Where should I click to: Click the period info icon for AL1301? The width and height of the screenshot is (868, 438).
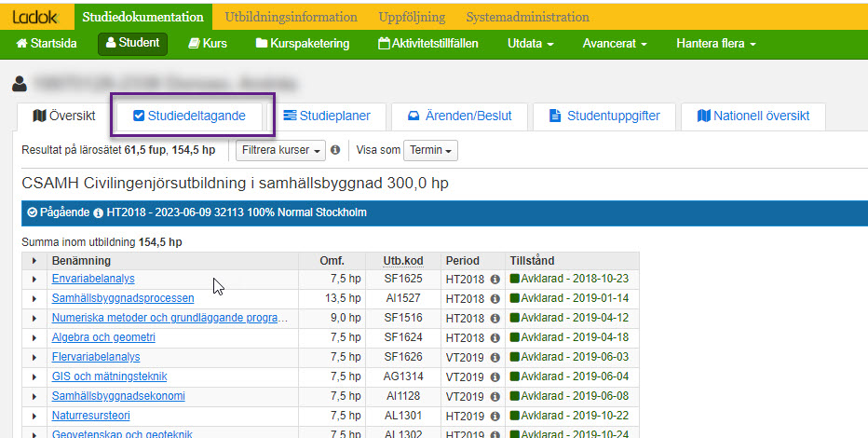tap(495, 417)
